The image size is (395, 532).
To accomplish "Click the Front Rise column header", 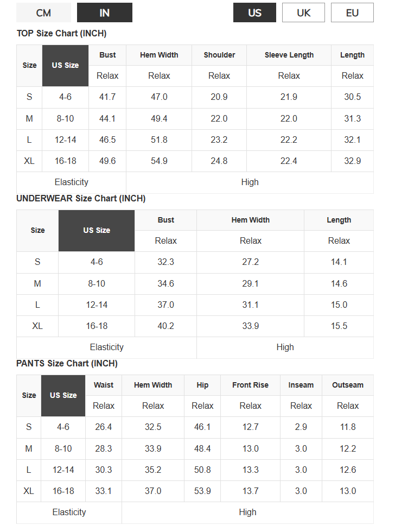I will (250, 385).
